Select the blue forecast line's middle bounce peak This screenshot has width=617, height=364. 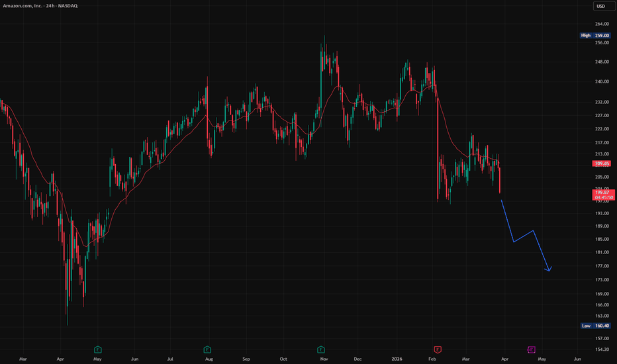pyautogui.click(x=533, y=230)
